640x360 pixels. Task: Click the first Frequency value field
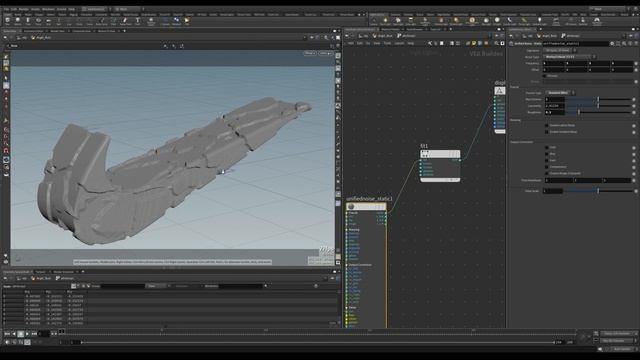point(554,63)
